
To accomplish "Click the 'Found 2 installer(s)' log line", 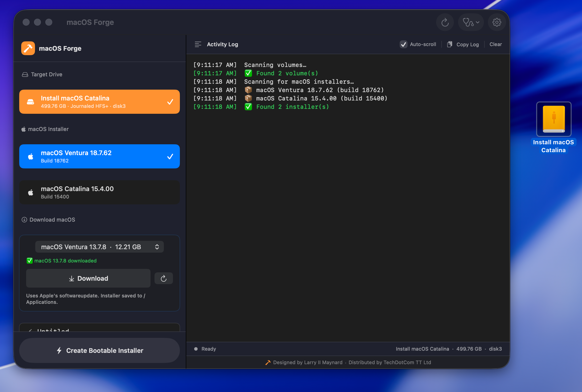I will coord(293,107).
